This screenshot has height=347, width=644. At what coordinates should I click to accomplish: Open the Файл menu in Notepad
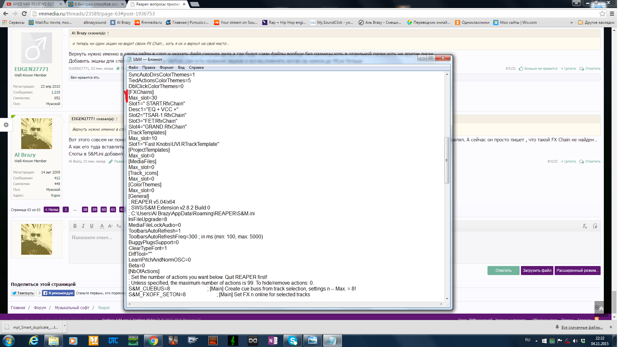[x=133, y=67]
